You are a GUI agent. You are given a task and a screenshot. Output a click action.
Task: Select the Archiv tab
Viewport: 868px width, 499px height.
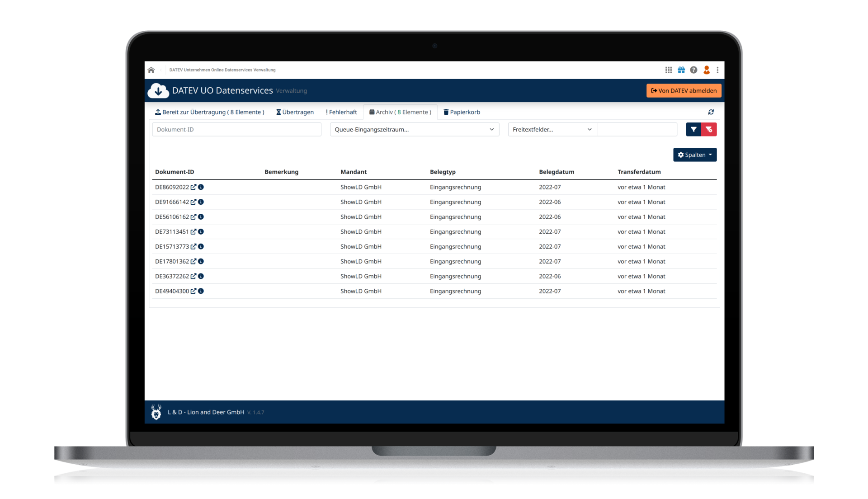point(400,112)
